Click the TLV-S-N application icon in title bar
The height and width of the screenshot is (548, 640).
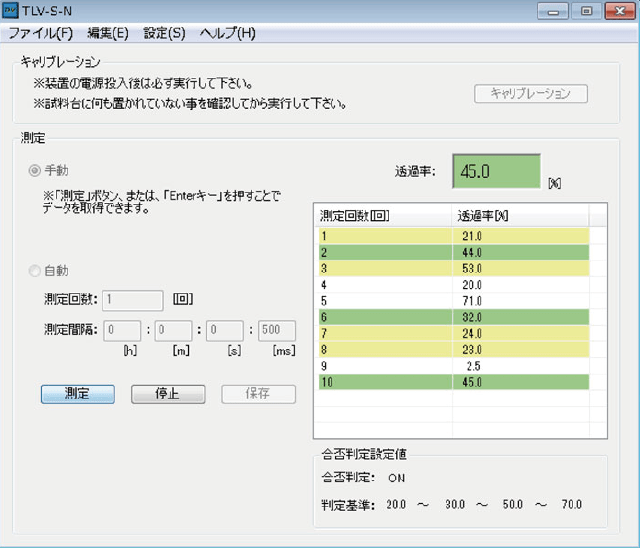pyautogui.click(x=10, y=10)
